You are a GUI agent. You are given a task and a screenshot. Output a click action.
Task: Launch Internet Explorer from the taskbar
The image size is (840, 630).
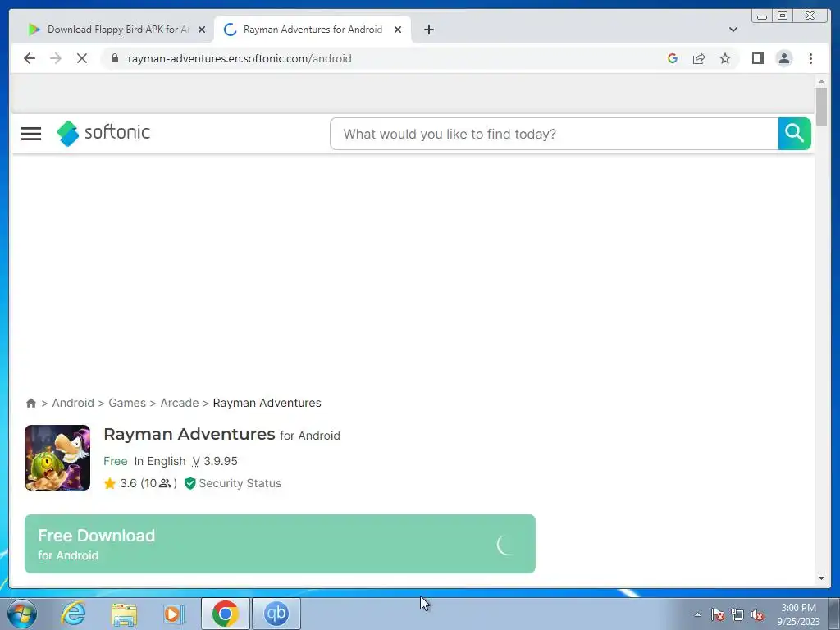point(73,614)
